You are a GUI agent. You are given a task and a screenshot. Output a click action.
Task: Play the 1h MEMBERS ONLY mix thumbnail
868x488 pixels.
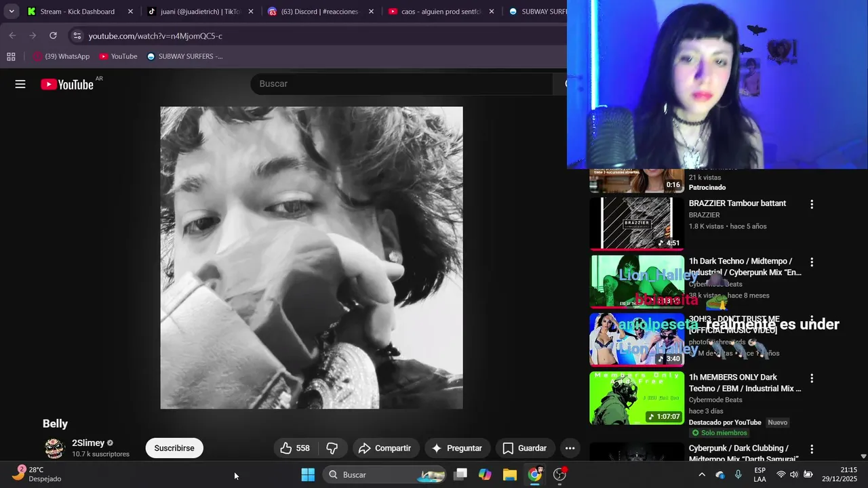[x=637, y=398]
